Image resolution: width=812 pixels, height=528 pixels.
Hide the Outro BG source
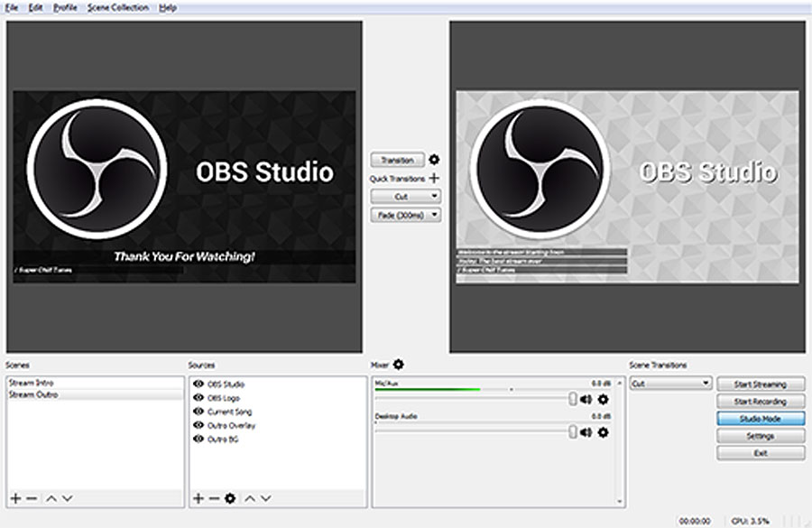198,439
